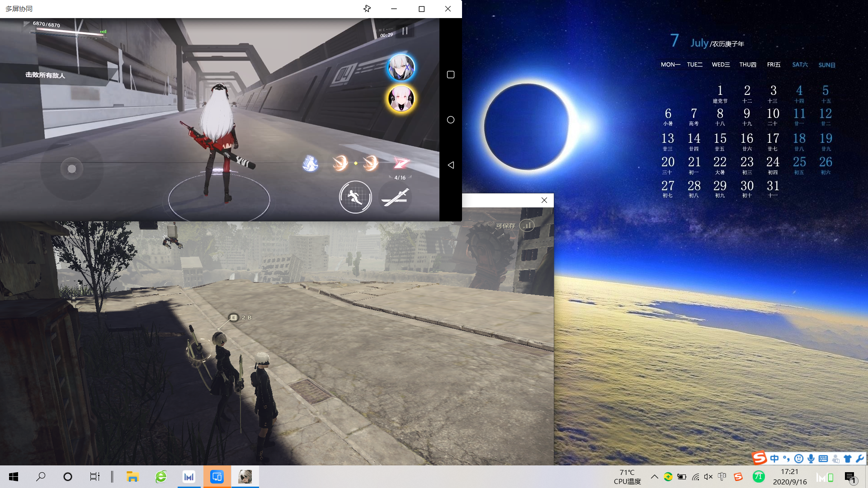Tap the dodge dash button
This screenshot has width=868, height=488.
coord(355,197)
